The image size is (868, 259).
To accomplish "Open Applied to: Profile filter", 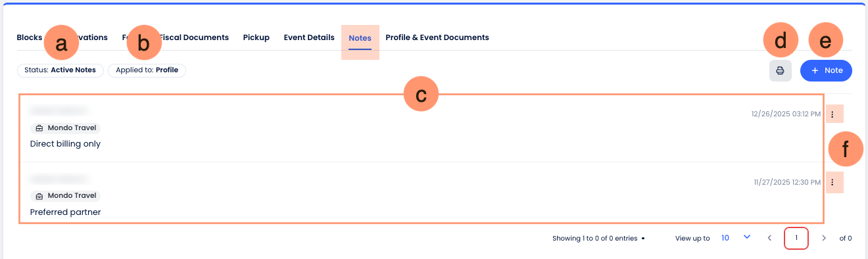I will [x=147, y=70].
